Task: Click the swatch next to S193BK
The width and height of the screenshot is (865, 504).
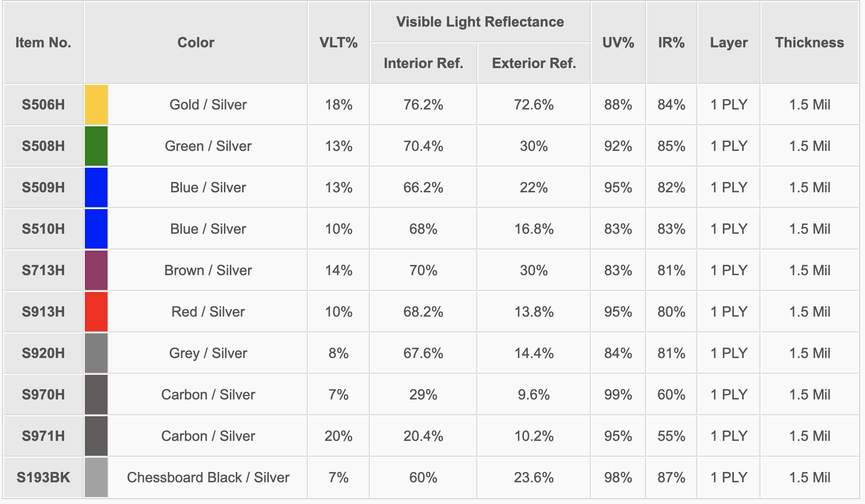Action: click(96, 477)
